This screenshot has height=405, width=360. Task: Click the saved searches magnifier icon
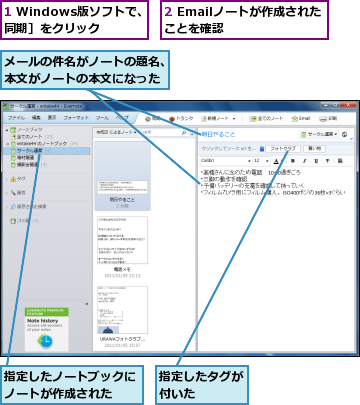13,207
